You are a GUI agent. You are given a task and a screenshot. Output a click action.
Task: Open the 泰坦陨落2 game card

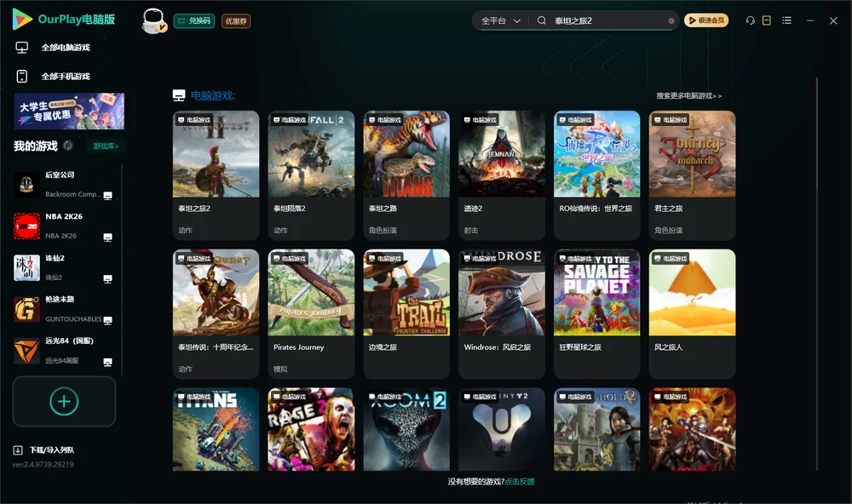point(311,175)
